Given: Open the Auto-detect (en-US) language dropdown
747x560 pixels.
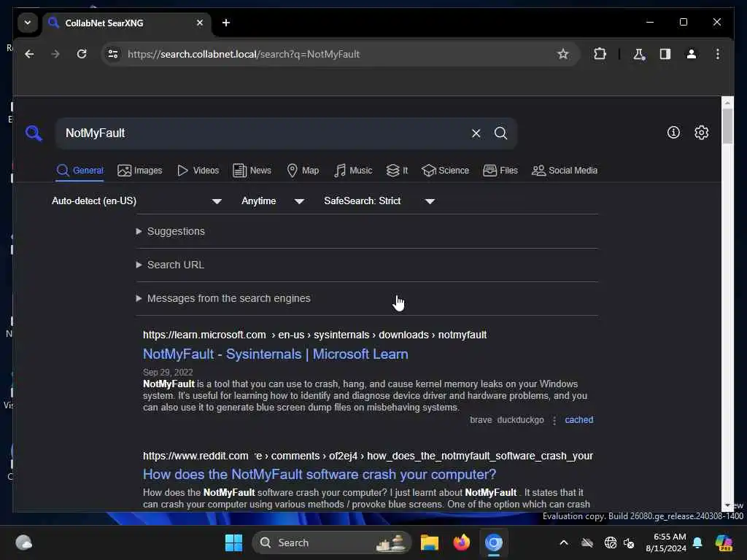Looking at the screenshot, I should tap(136, 201).
